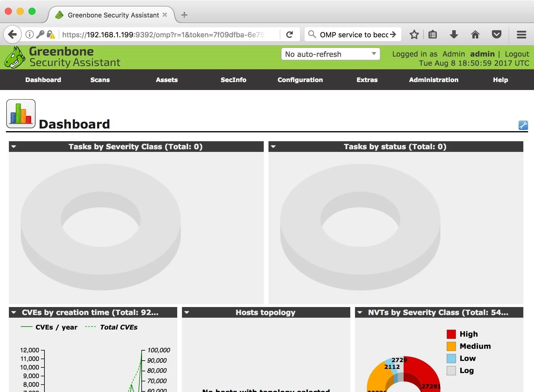This screenshot has height=392, width=534.
Task: Click the '12,000' axis label
Action: pyautogui.click(x=30, y=350)
